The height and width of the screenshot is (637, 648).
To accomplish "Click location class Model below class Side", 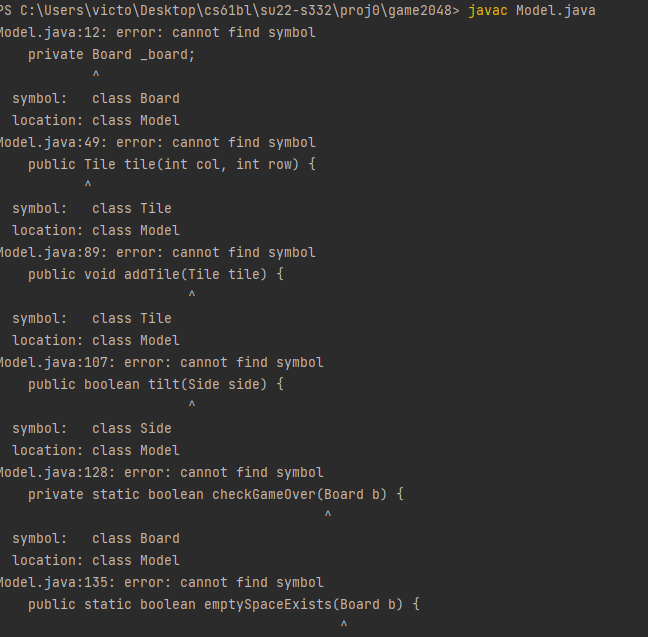I will tap(96, 450).
